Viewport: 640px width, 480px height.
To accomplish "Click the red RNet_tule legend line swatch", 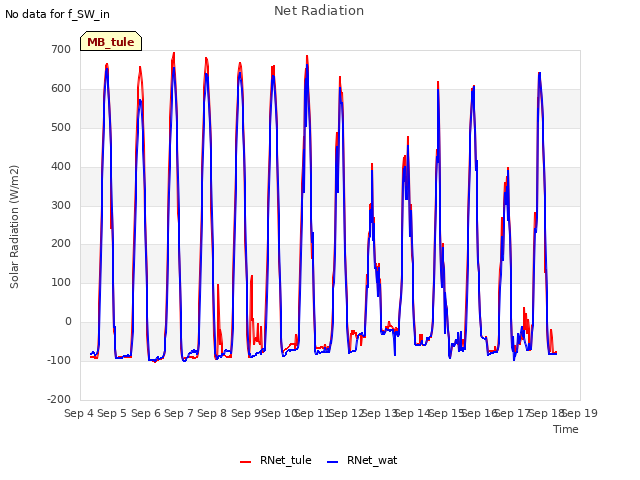I will click(245, 462).
